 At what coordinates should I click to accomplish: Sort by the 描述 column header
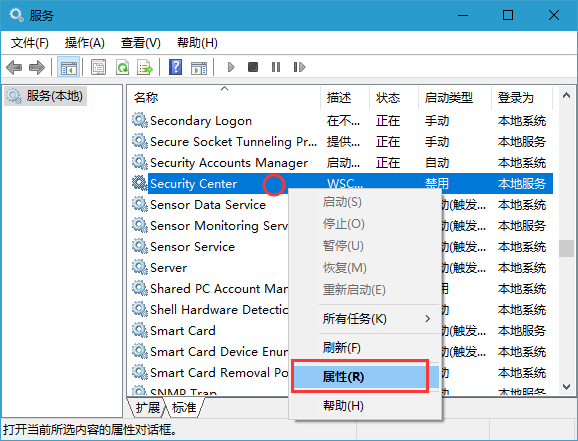click(345, 98)
